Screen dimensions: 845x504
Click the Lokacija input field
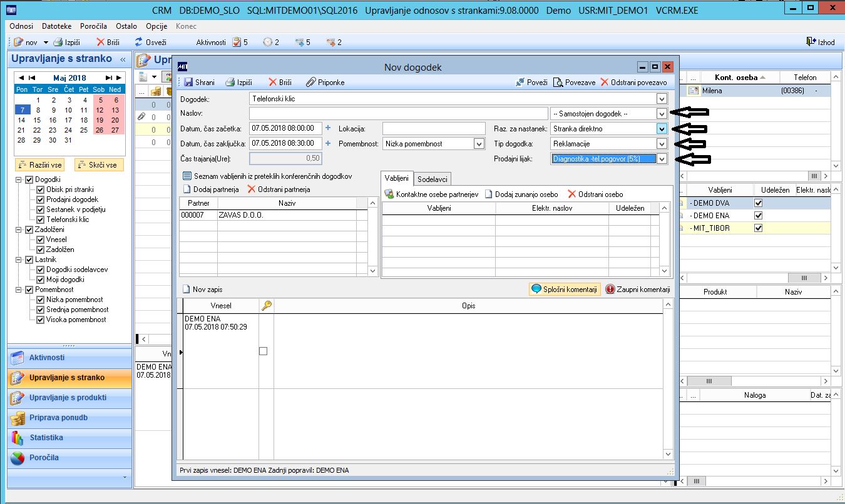click(x=434, y=128)
